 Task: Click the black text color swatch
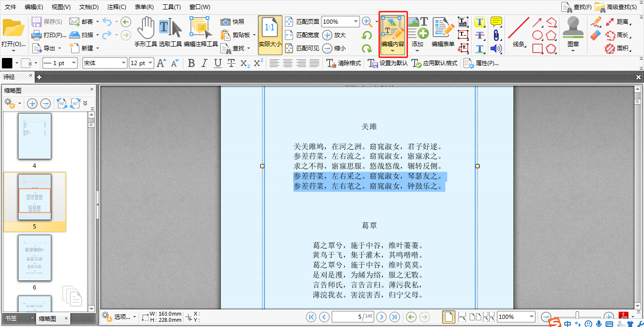tap(7, 63)
